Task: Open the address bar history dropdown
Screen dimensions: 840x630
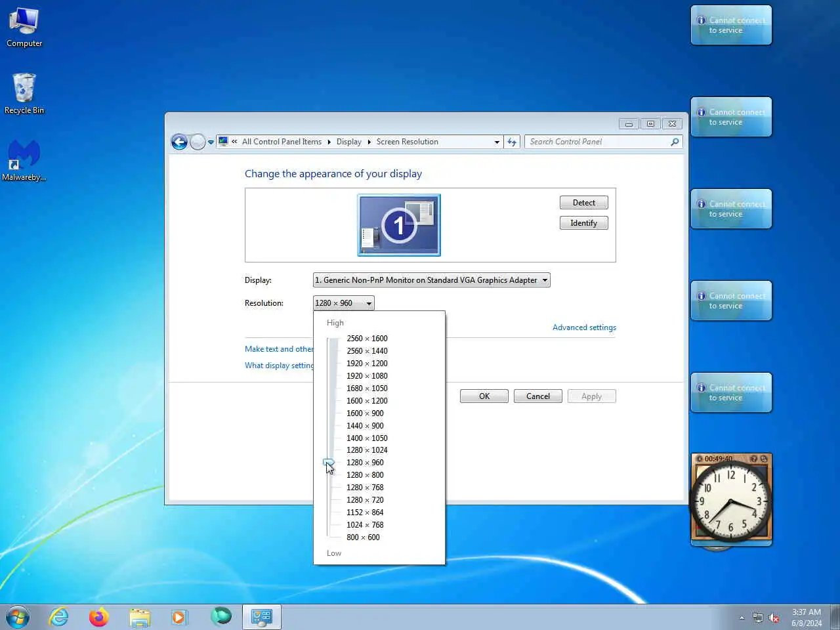Action: (x=497, y=142)
